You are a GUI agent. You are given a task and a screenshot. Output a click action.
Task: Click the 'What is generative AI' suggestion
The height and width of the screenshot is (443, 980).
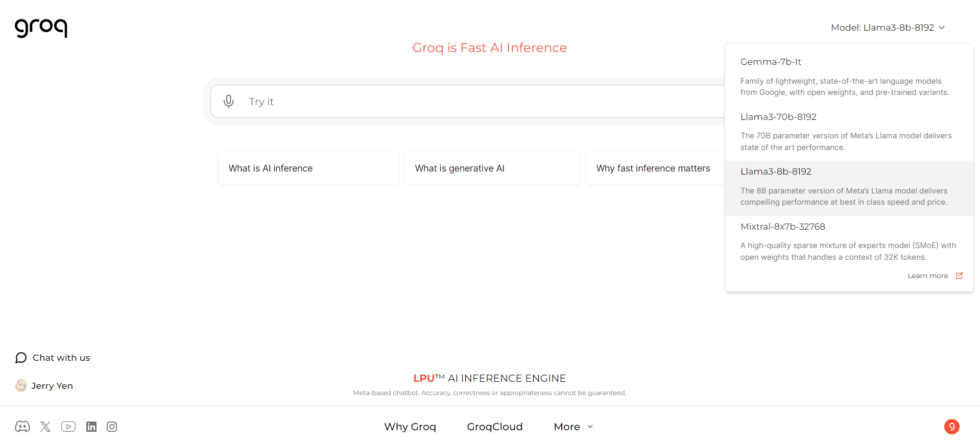click(492, 168)
